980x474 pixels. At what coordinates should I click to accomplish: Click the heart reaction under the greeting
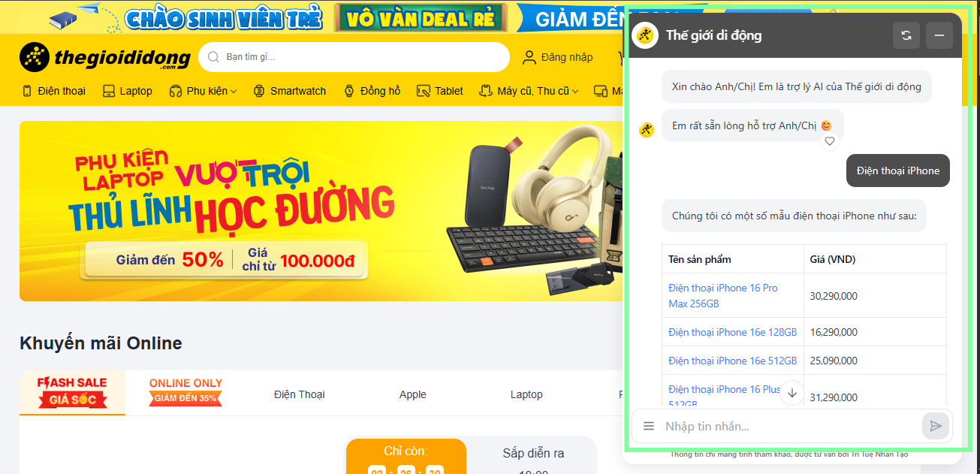(x=829, y=141)
